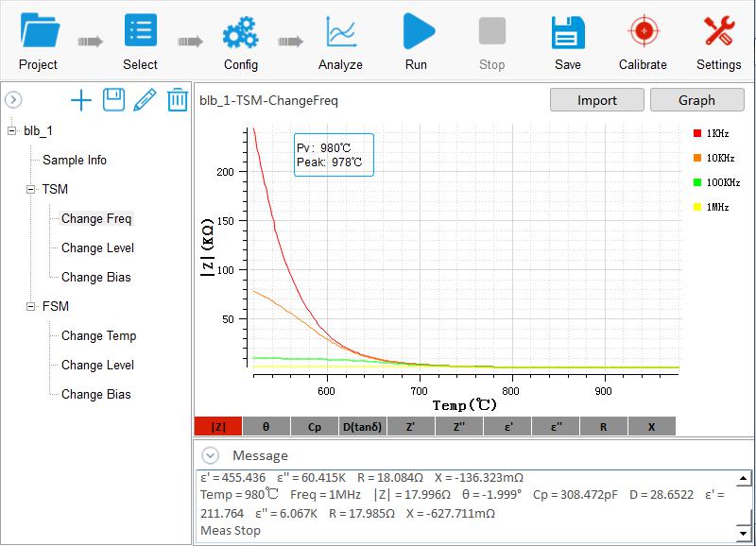This screenshot has width=756, height=546.
Task: Click the Select list icon
Action: (140, 32)
